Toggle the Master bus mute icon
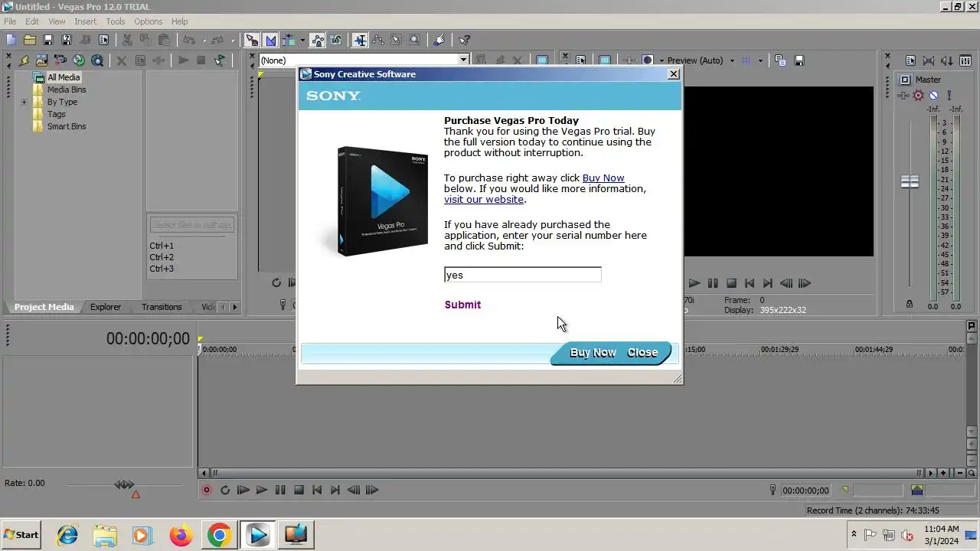The height and width of the screenshot is (551, 980). pyautogui.click(x=933, y=96)
